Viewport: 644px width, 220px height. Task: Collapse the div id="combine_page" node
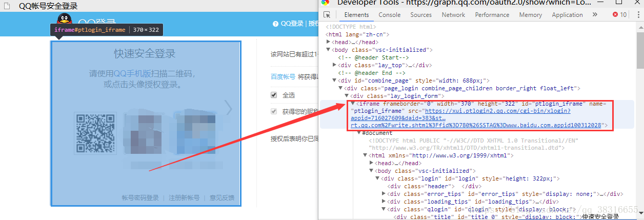(335, 81)
